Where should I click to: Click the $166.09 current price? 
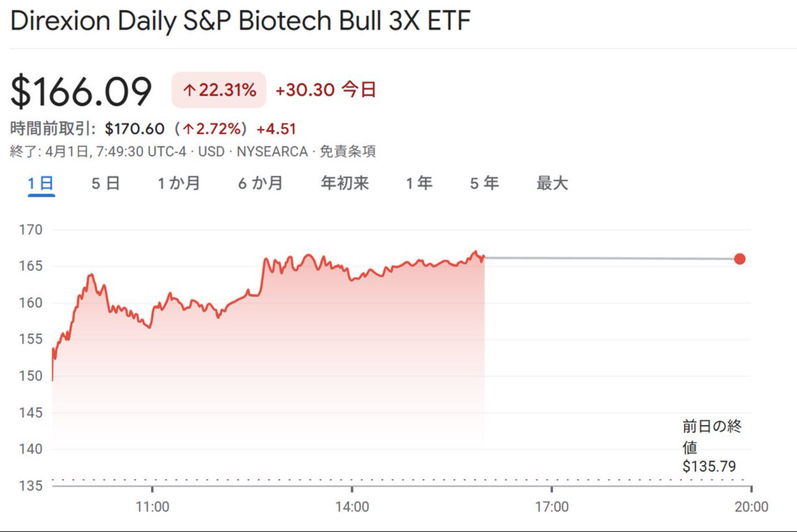pyautogui.click(x=81, y=91)
